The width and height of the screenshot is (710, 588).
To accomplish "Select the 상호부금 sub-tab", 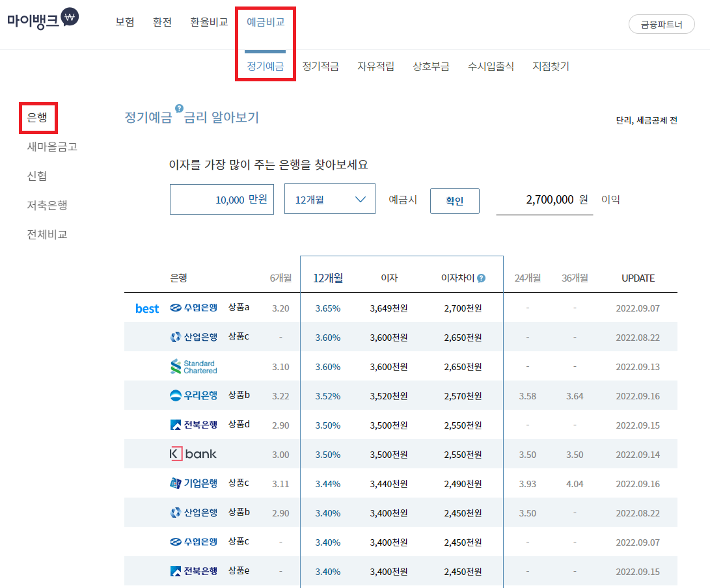I will pos(431,66).
